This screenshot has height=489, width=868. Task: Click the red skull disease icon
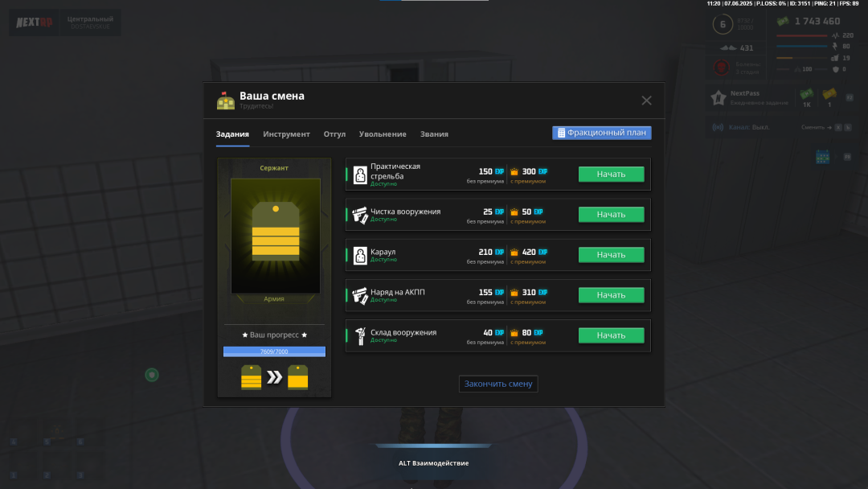721,68
